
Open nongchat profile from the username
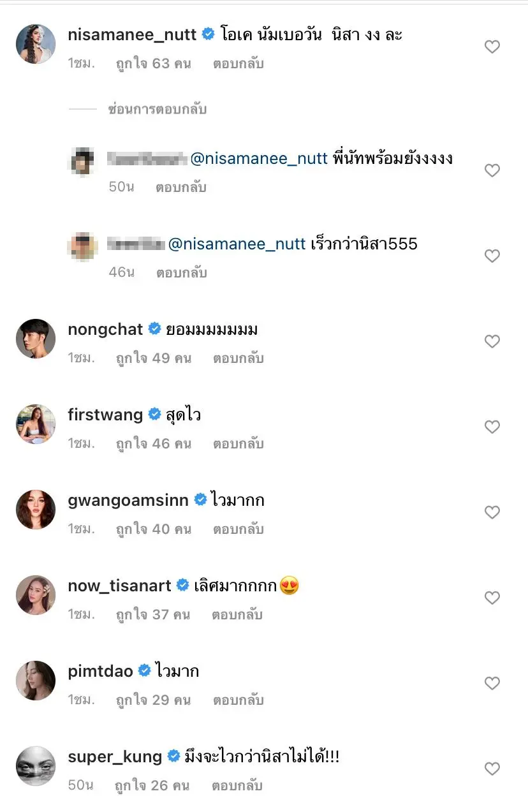(x=105, y=329)
